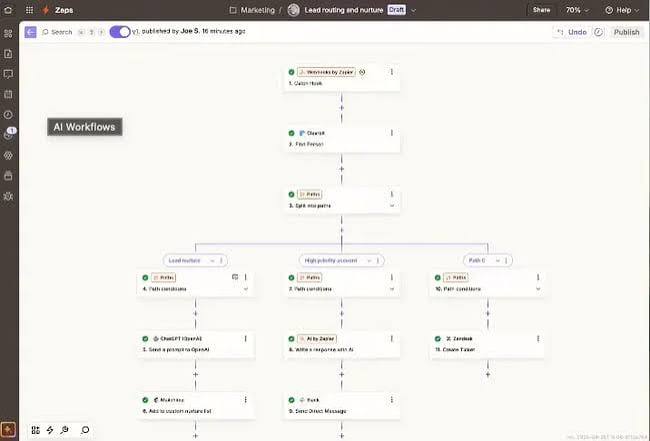
Task: Click the back arrow button
Action: click(x=31, y=32)
